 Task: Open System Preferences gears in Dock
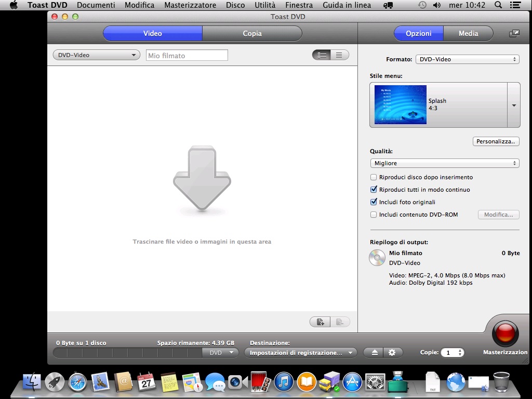375,382
